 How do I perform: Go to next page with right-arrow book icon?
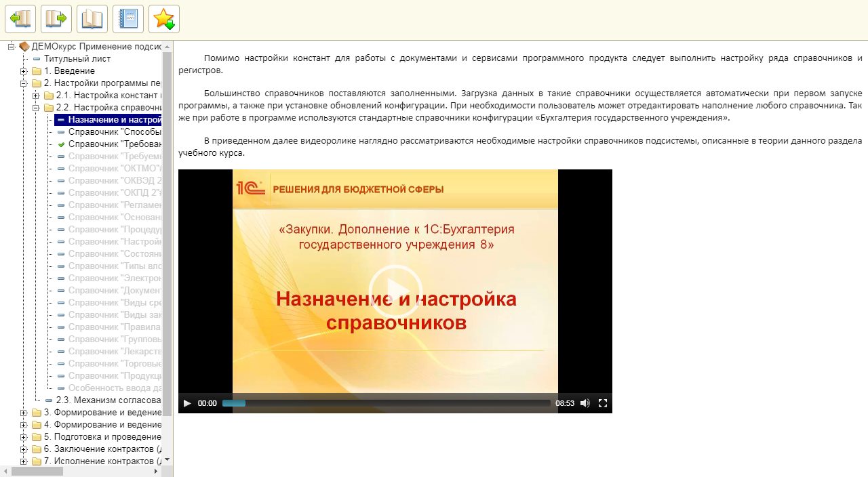[x=56, y=19]
